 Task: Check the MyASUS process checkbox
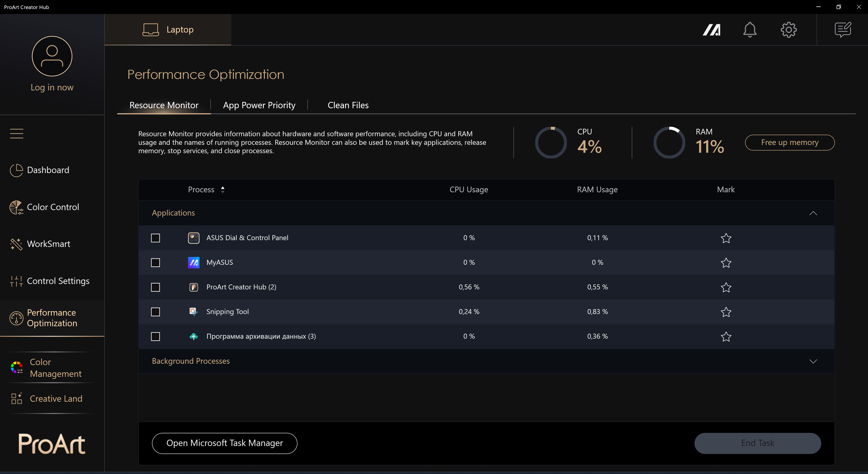click(x=155, y=263)
